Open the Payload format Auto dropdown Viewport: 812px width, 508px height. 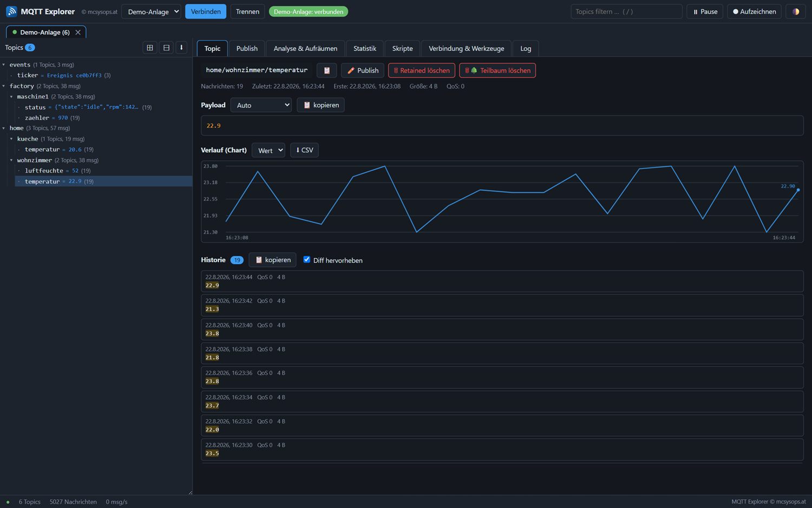[x=261, y=105]
